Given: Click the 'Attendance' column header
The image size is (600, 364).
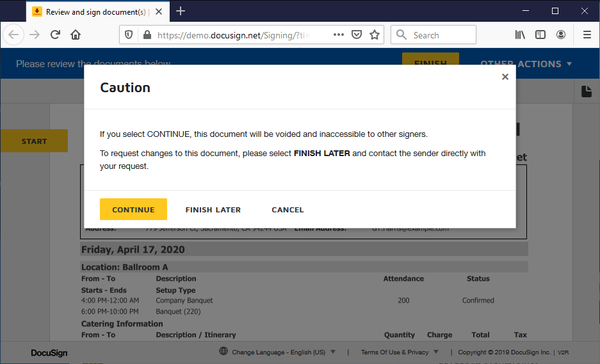Looking at the screenshot, I should (403, 279).
